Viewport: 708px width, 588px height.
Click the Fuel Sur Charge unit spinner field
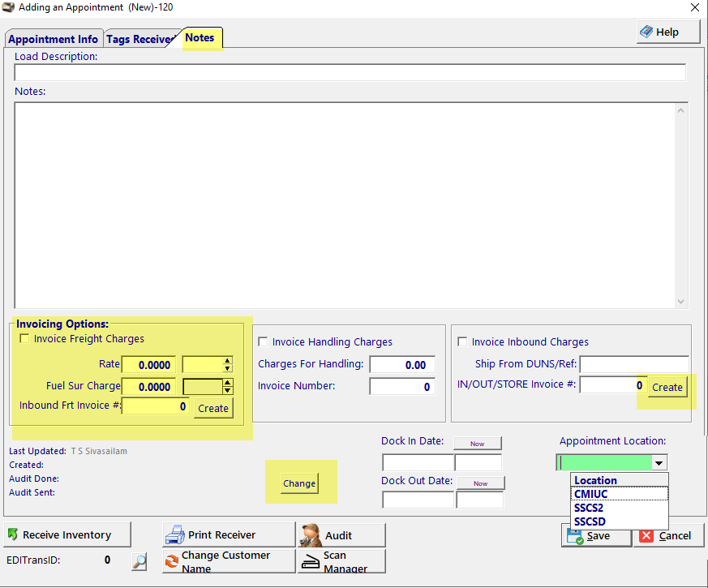pyautogui.click(x=203, y=387)
